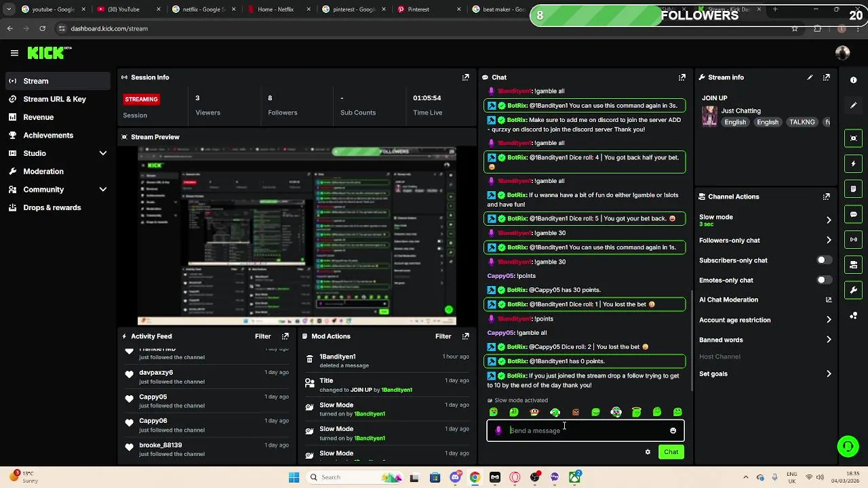Viewport: 868px width, 488px height.
Task: Select the Just Chatting category label
Action: point(741,110)
